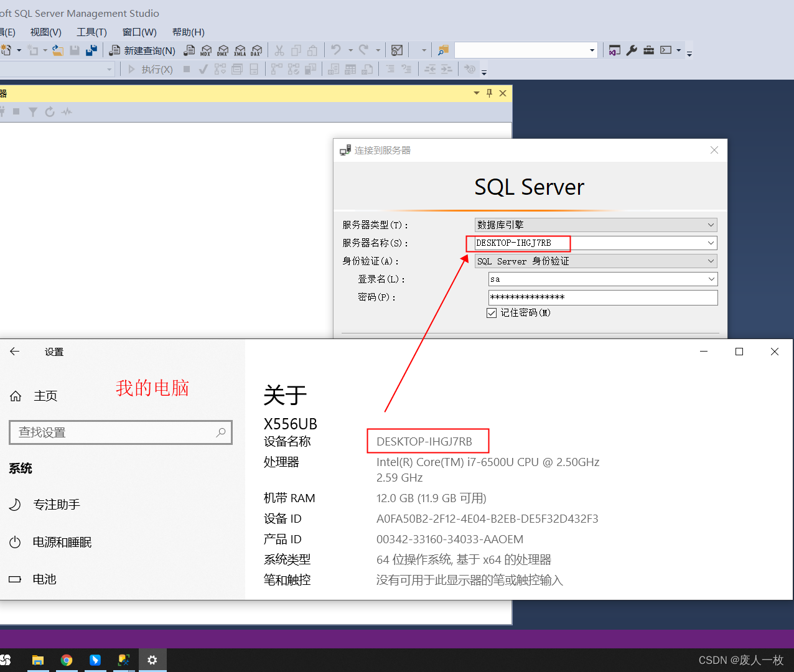Open the 帮助(H) menu
This screenshot has width=794, height=672.
tap(188, 32)
